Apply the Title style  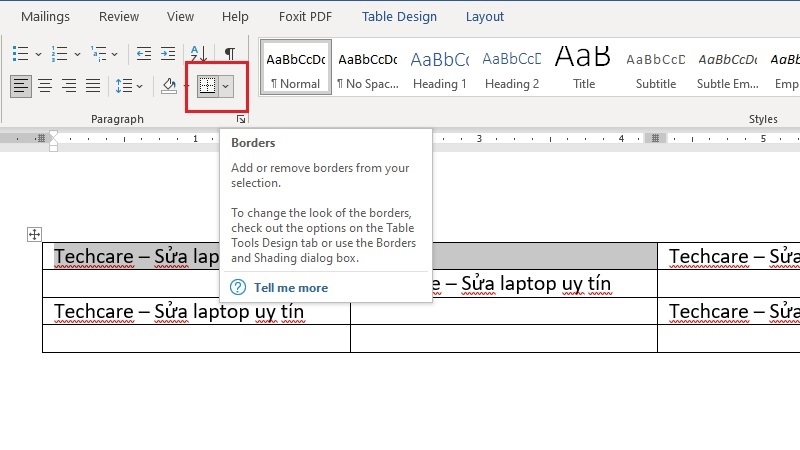pyautogui.click(x=584, y=67)
